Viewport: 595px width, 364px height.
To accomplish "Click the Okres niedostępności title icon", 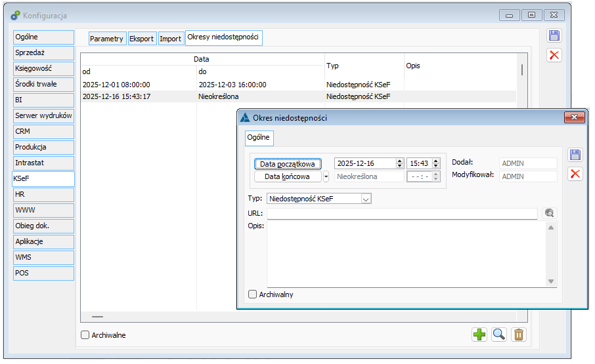I will [x=245, y=118].
